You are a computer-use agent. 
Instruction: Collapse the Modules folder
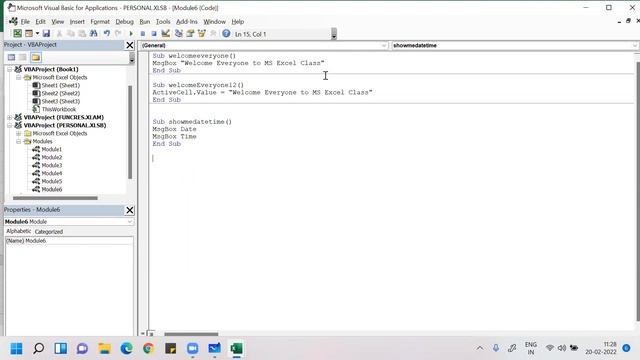click(18, 142)
